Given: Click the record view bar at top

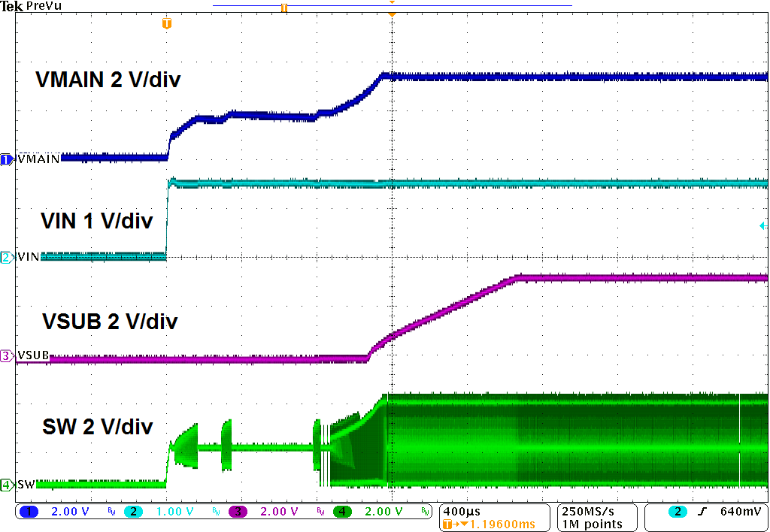Looking at the screenshot, I should point(391,6).
